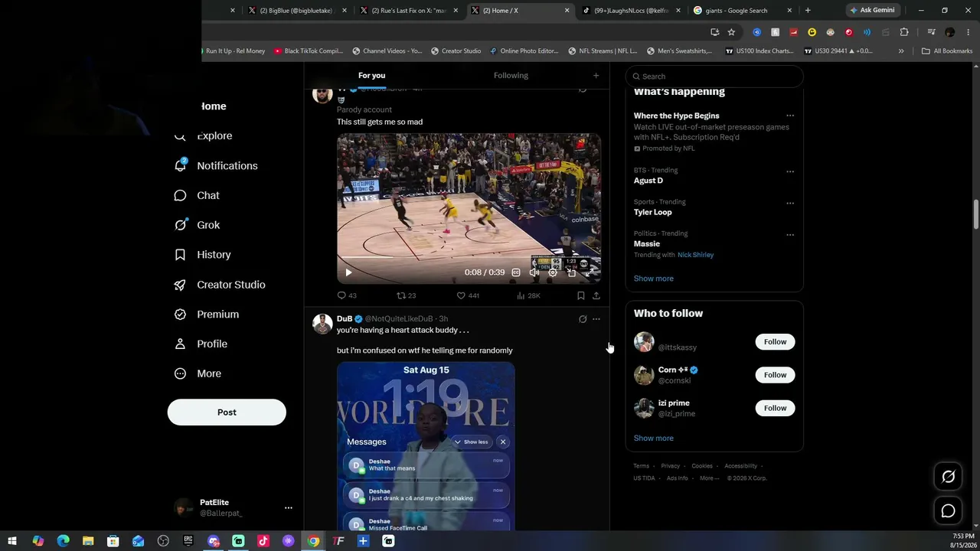
Task: Open Nick Shirley trending link
Action: pos(695,255)
